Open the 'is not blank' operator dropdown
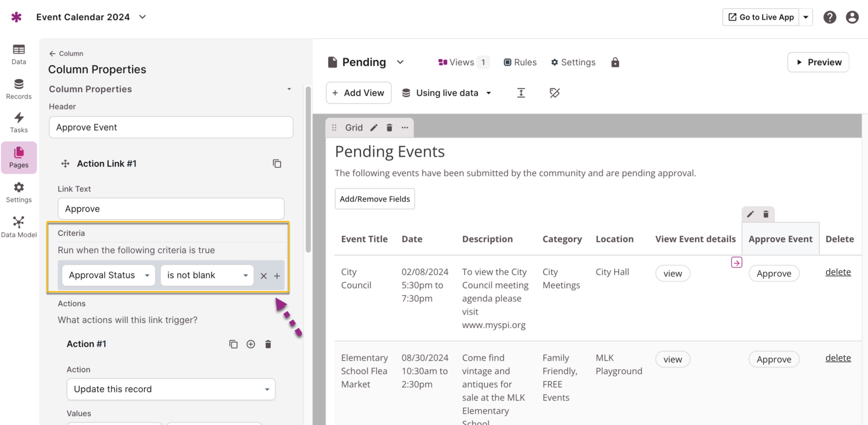 click(207, 275)
